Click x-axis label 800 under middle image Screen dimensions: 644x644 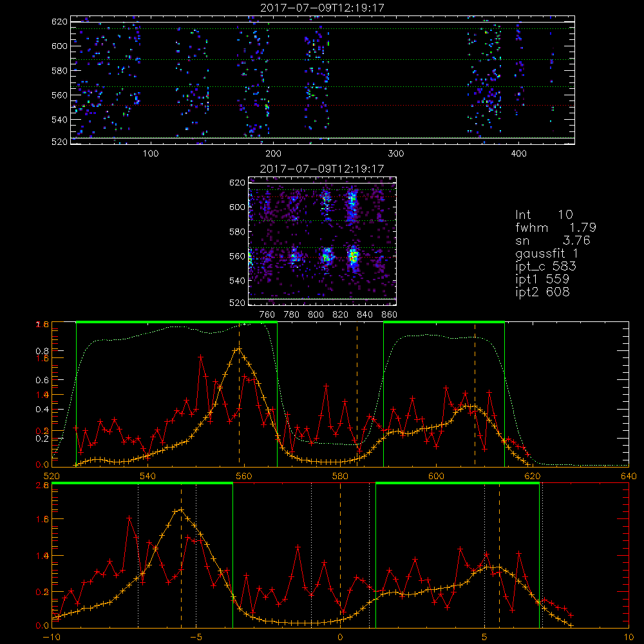tap(316, 315)
